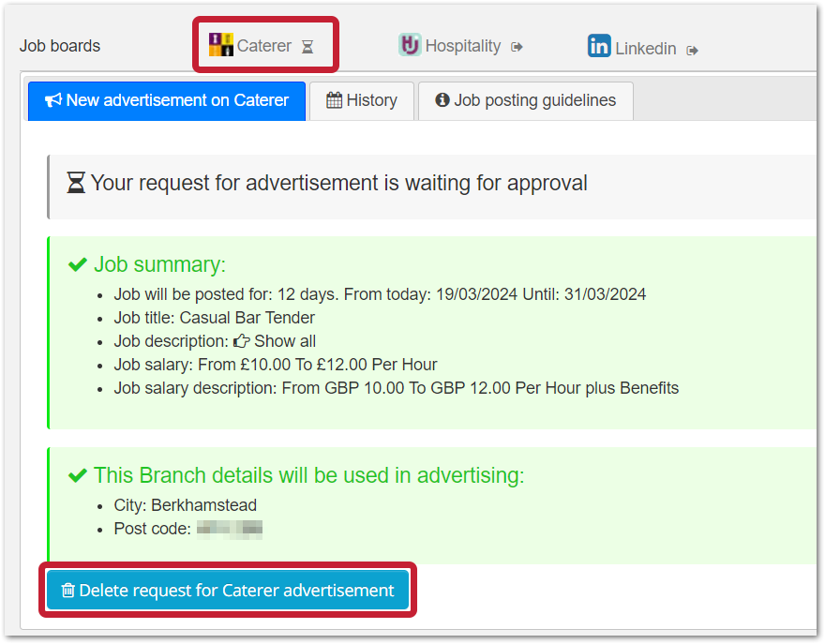
Task: Click the calendar icon on the History tab
Action: click(x=334, y=100)
